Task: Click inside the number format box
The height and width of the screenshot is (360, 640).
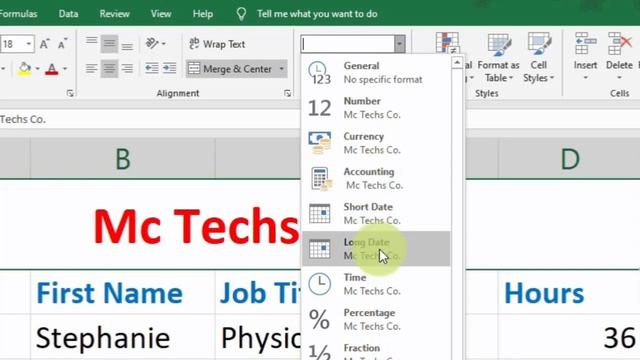Action: click(348, 44)
